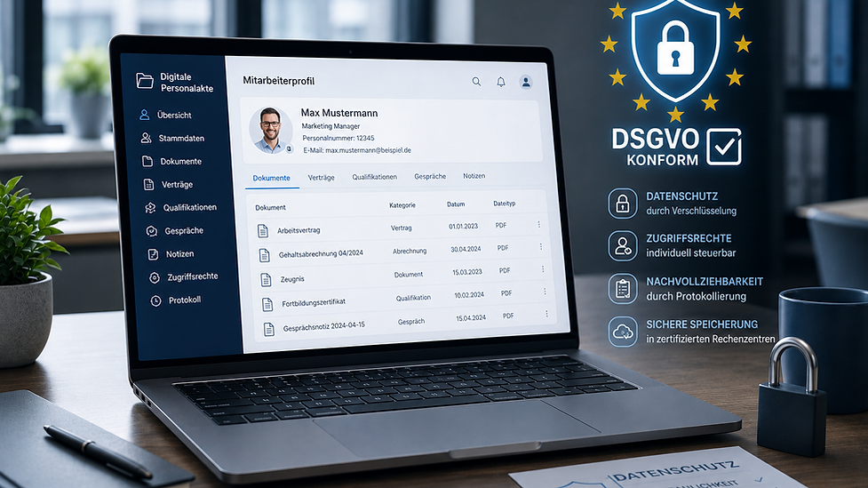The height and width of the screenshot is (488, 868).
Task: Open the Gesprächsnotiz row three-dot menu
Action: tap(546, 314)
